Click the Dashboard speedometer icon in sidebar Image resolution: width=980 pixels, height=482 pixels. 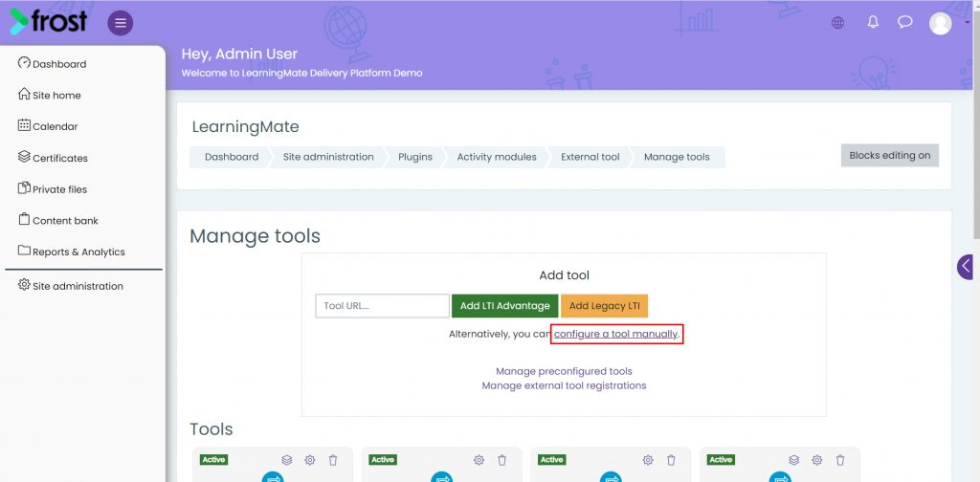point(24,62)
